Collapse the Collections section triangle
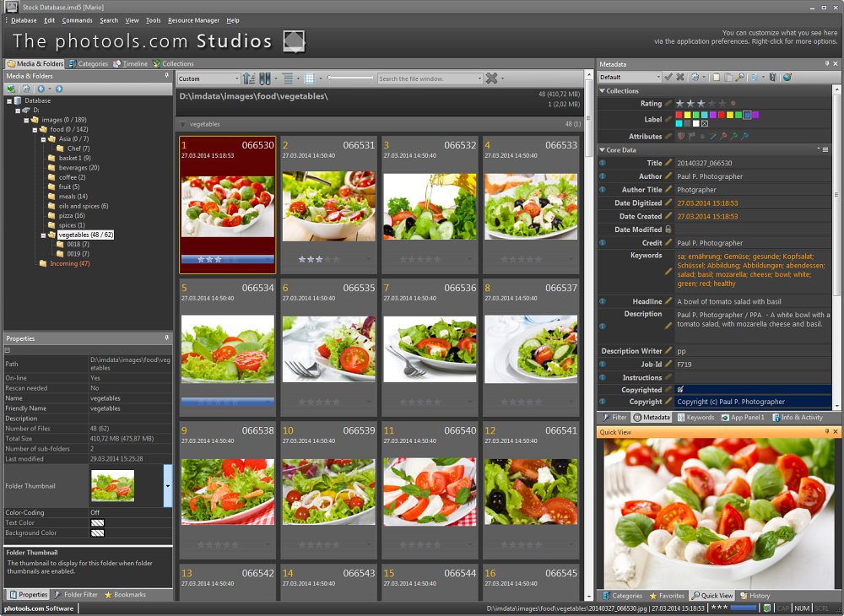The image size is (844, 616). 603,91
